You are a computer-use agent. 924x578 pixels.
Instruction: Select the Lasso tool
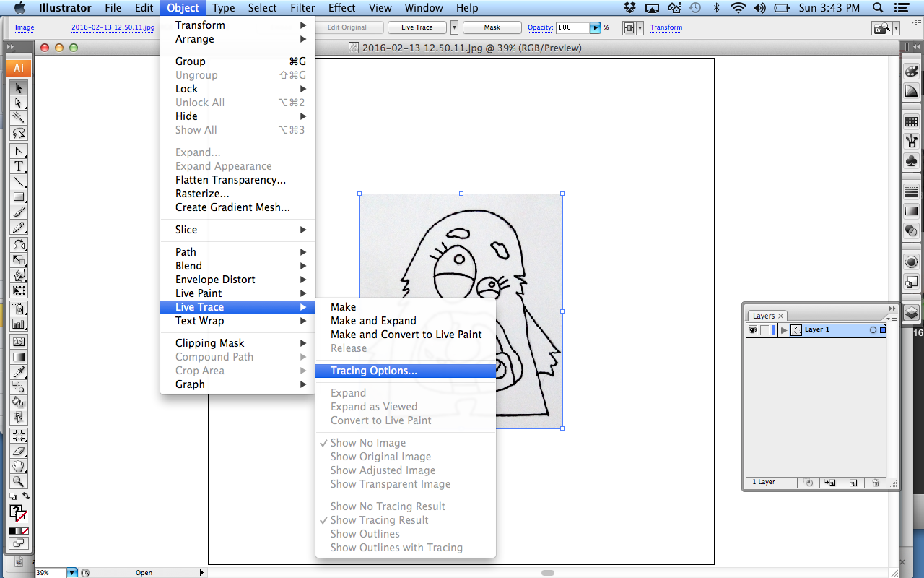(x=19, y=133)
